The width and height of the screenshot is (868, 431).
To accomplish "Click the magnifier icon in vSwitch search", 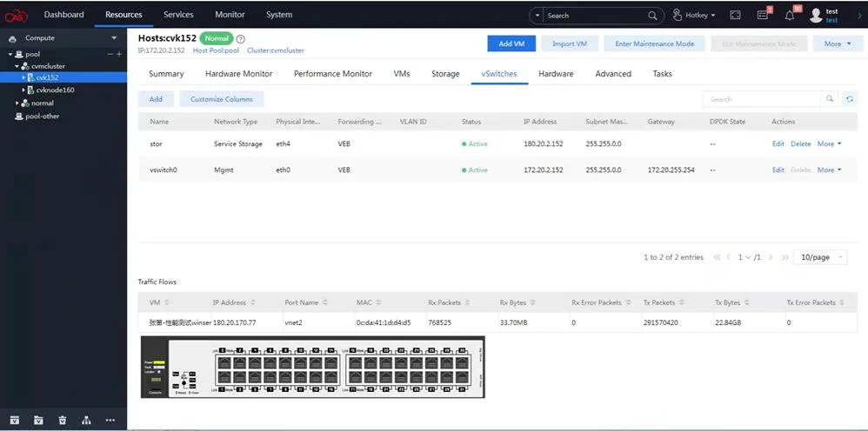I will coord(829,99).
